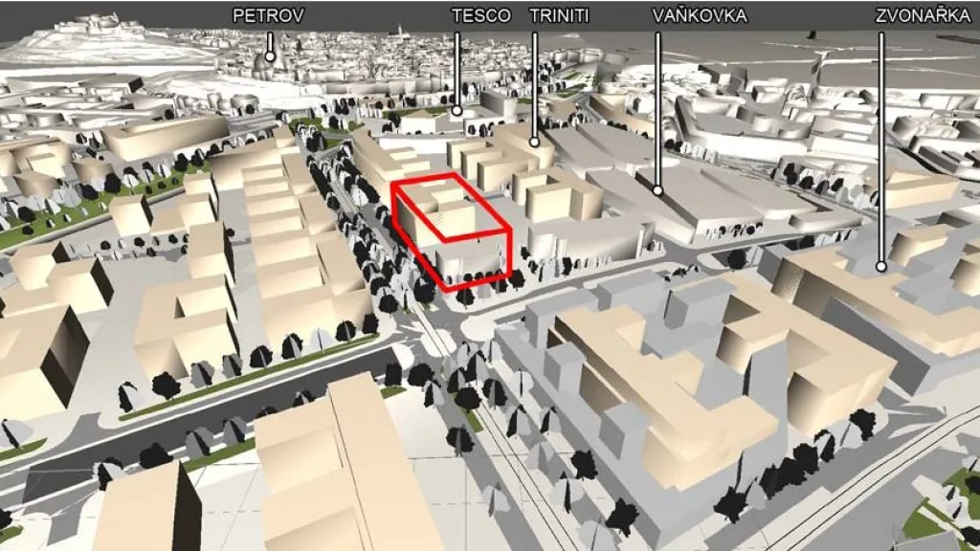Select the TRINITI pin marker dot
The width and height of the screenshot is (980, 551).
point(535,143)
